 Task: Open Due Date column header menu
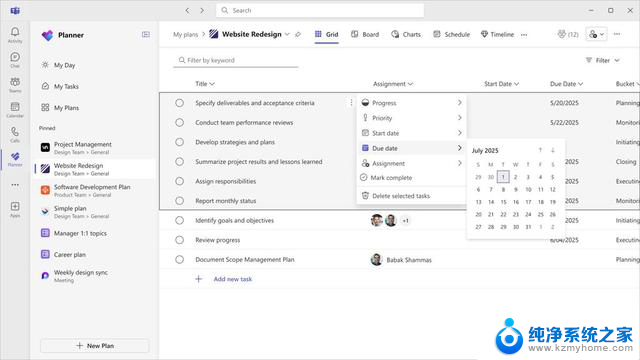click(x=567, y=84)
